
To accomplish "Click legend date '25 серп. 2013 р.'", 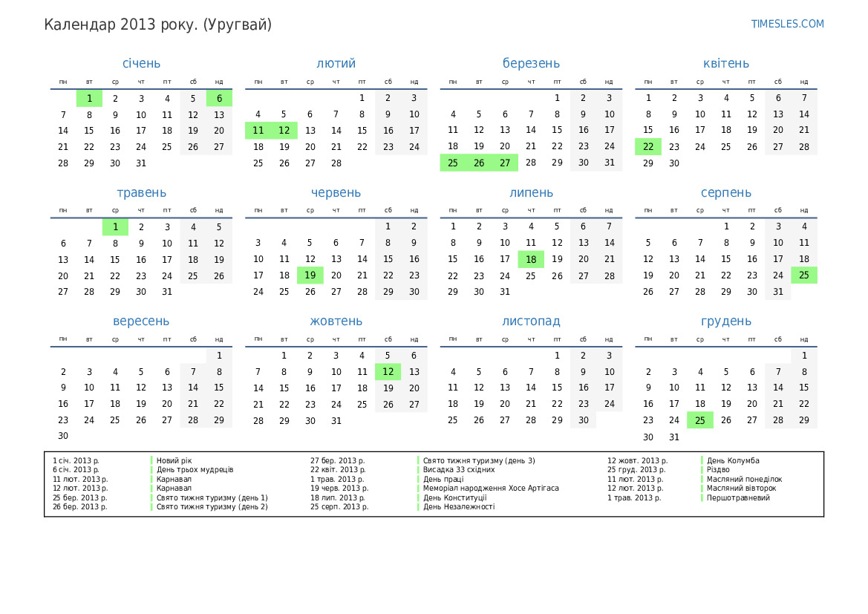I will (339, 506).
